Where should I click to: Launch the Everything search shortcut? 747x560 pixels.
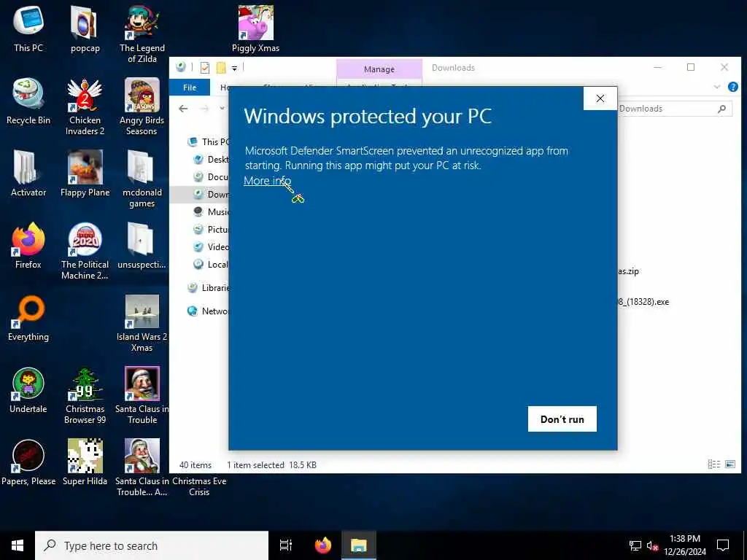coord(28,318)
